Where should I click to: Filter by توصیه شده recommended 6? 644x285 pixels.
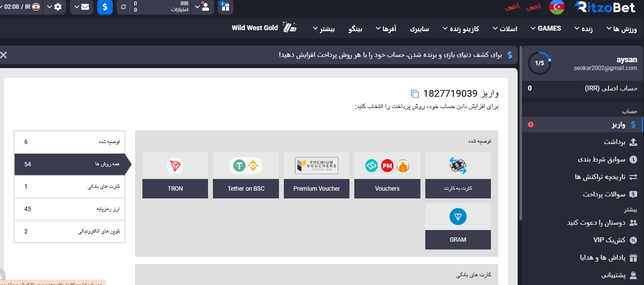click(70, 142)
